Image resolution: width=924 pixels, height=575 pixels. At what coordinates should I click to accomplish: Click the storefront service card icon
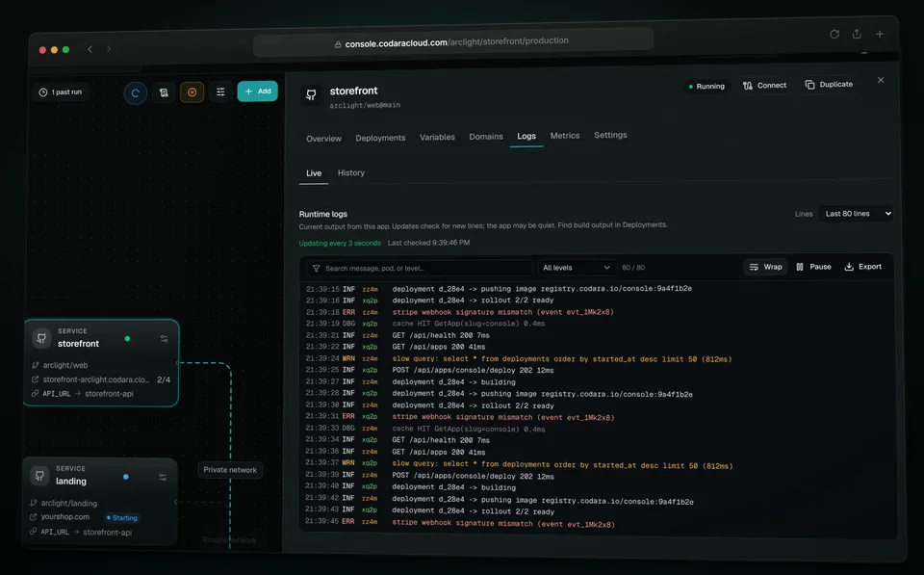pyautogui.click(x=41, y=338)
